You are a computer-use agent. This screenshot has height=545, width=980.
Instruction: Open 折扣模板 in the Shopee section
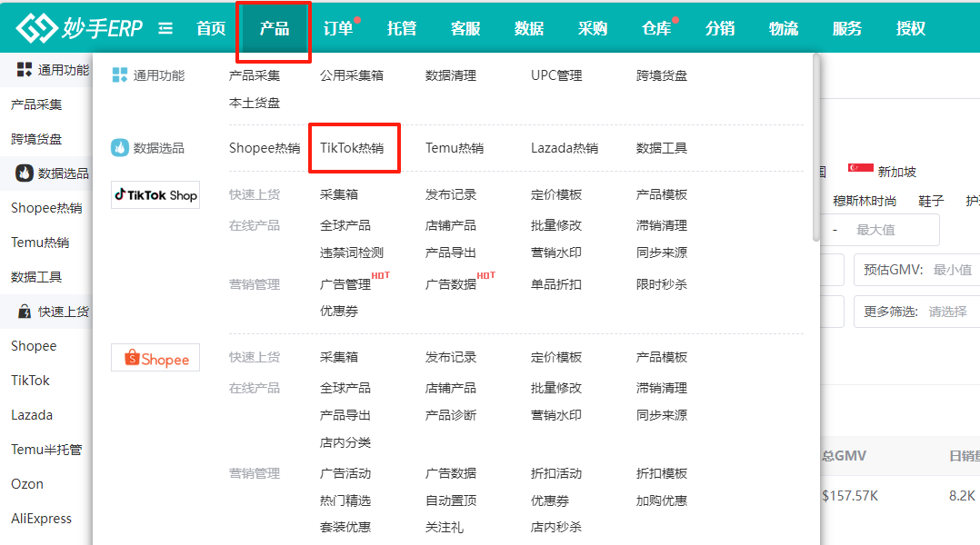point(662,473)
